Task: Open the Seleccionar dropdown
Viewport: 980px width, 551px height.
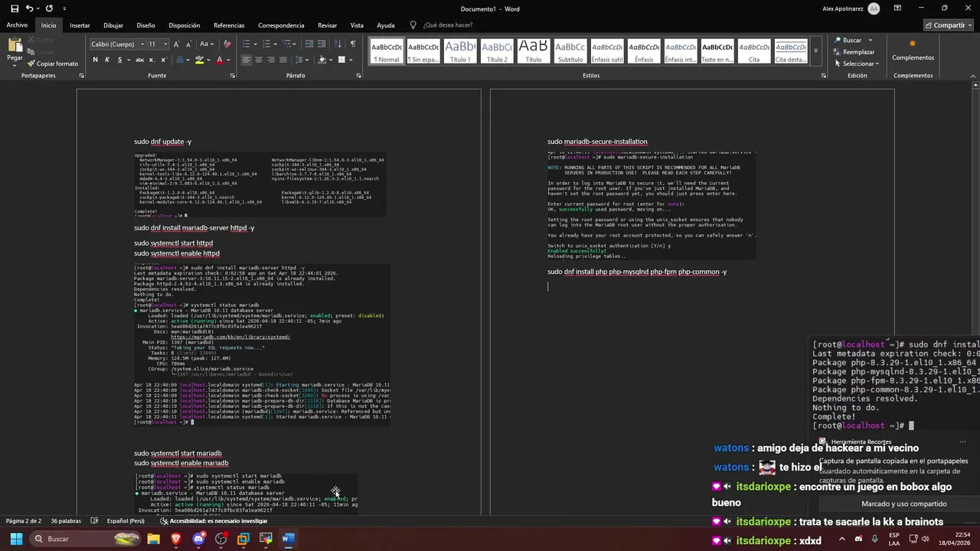Action: tap(856, 64)
